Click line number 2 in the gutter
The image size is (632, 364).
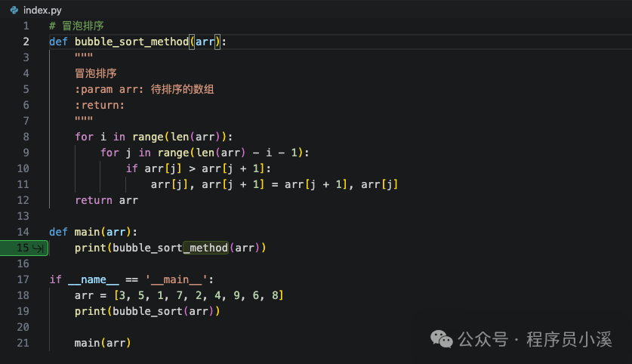point(26,42)
